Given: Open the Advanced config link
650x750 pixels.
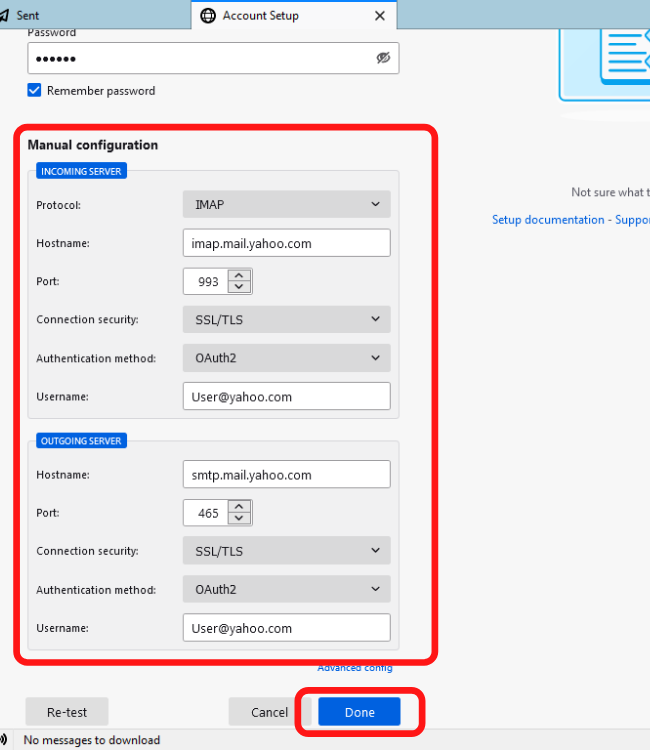Looking at the screenshot, I should point(355,668).
